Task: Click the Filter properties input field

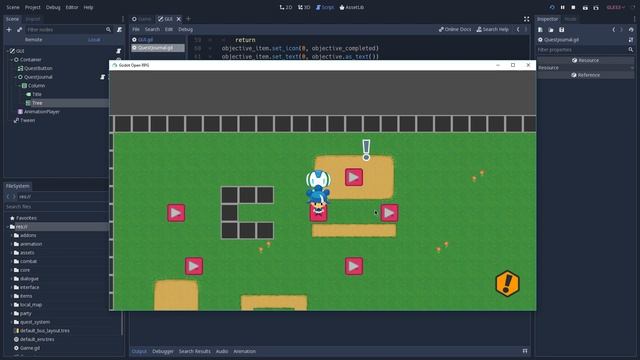Action: pos(585,50)
